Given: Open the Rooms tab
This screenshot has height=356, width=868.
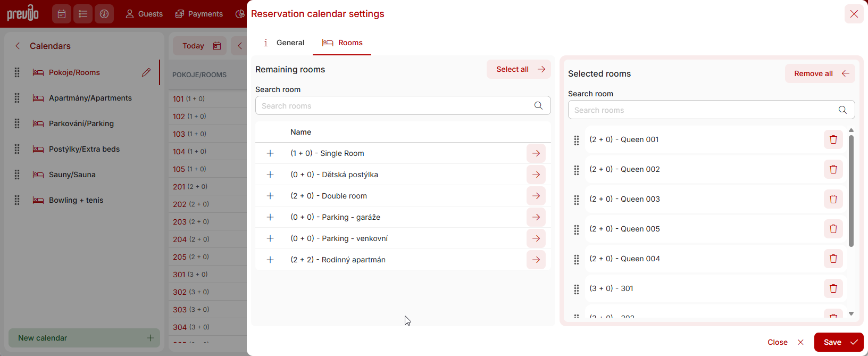Looking at the screenshot, I should [x=343, y=43].
